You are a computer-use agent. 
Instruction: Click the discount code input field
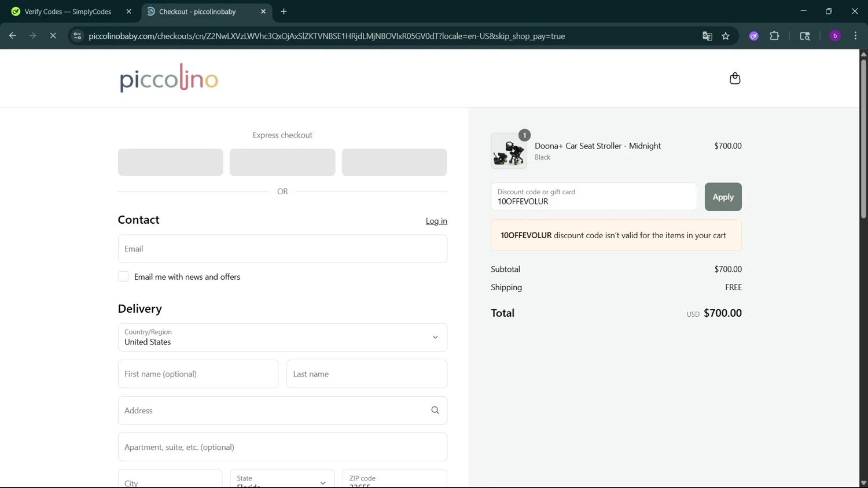point(594,197)
